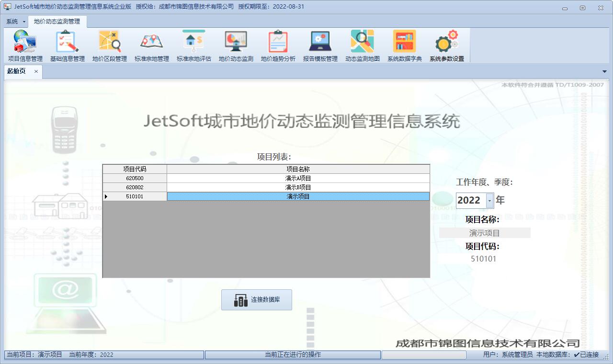
Task: Click the status bar progress bar
Action: point(424,355)
